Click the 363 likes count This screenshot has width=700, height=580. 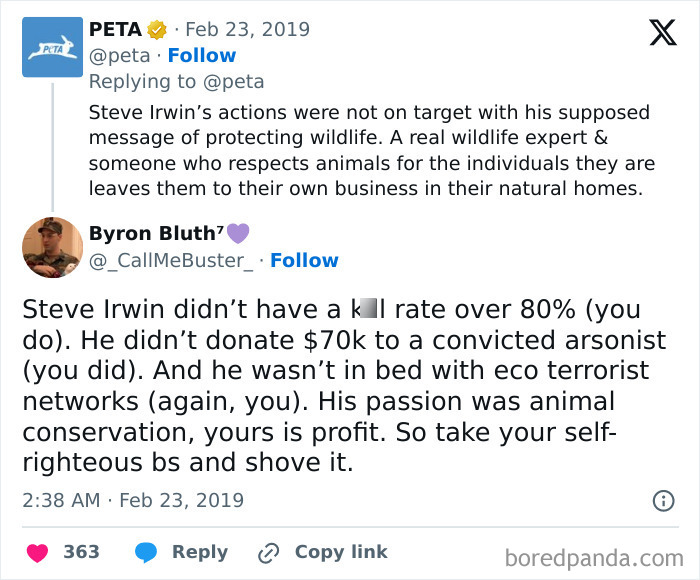[81, 553]
